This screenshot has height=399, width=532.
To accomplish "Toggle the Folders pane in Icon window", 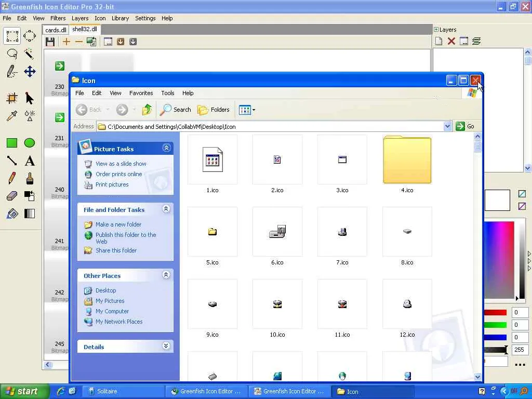I will coord(214,110).
